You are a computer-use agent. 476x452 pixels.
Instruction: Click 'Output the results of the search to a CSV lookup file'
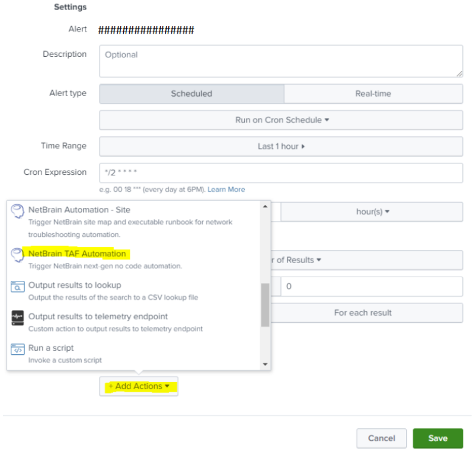pyautogui.click(x=113, y=297)
